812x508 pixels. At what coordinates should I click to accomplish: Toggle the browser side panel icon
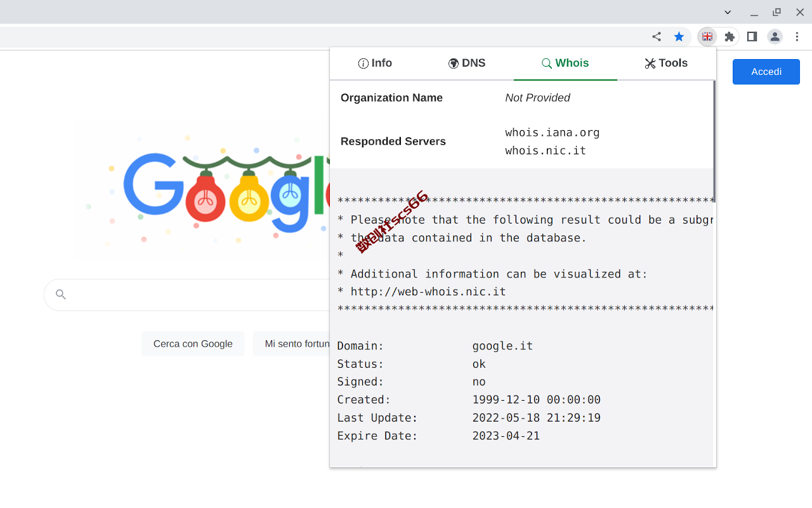click(752, 37)
